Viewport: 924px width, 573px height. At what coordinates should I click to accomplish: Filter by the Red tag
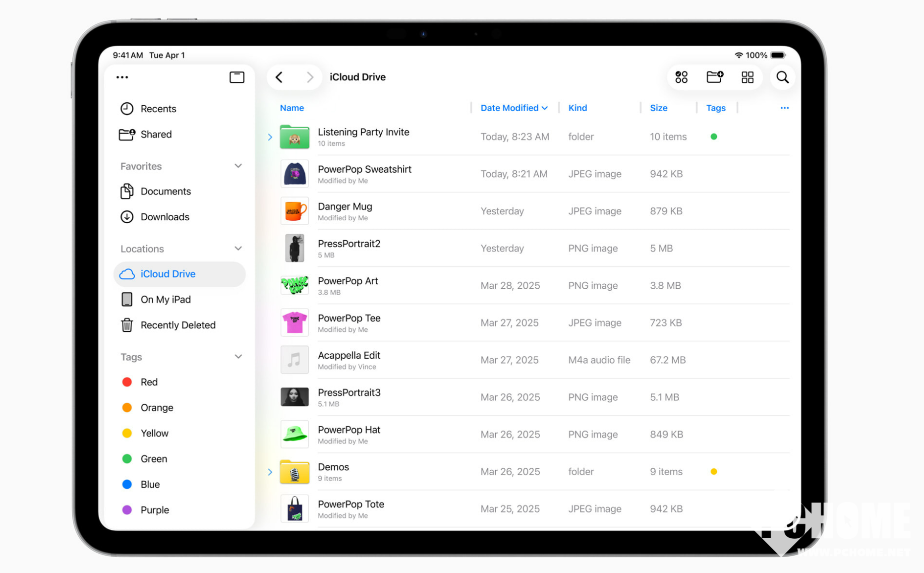179,382
